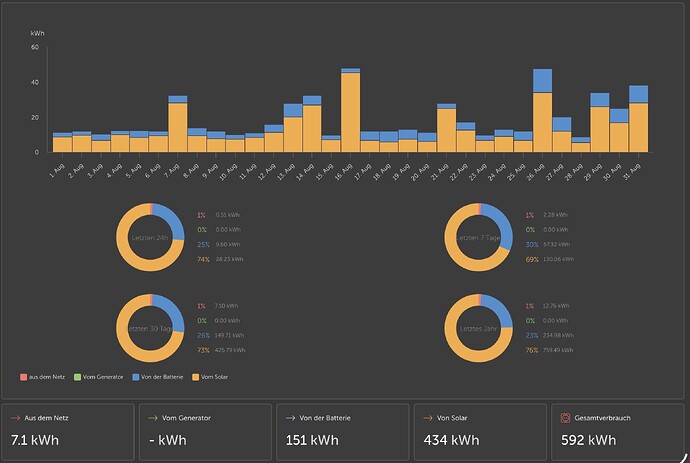The height and width of the screenshot is (463, 690).
Task: Toggle the green 'Vom Generator' legend swatch
Action: [x=77, y=377]
